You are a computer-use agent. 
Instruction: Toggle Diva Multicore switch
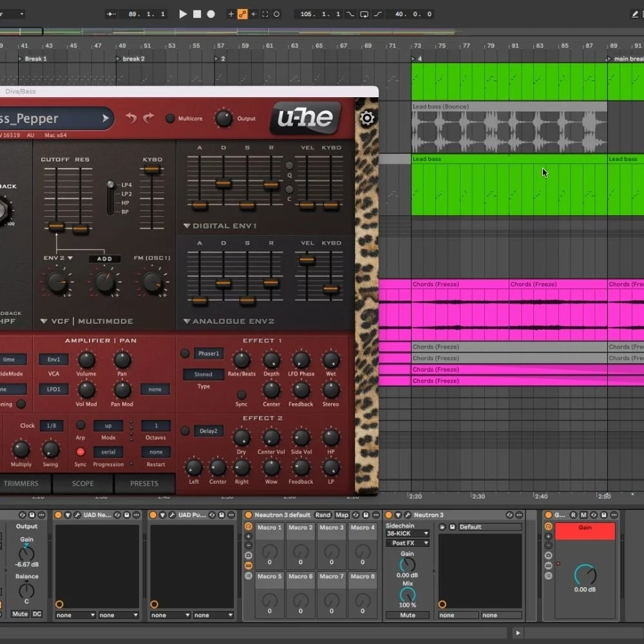(169, 118)
